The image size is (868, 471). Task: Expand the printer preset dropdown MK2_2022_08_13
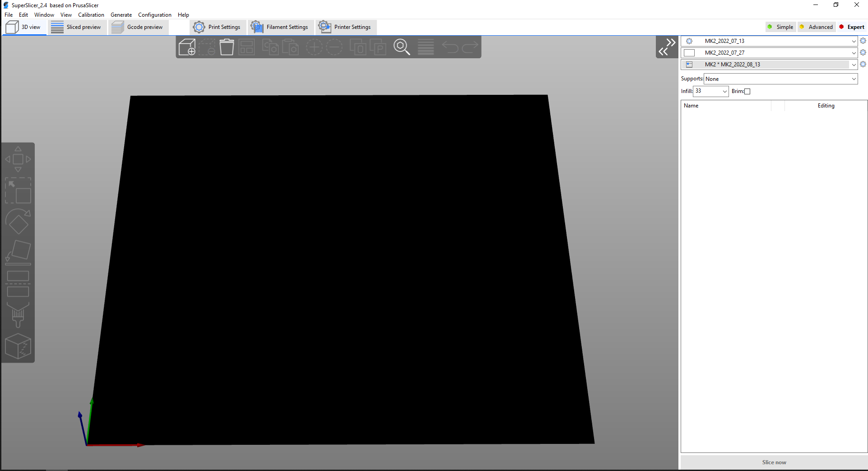(x=853, y=64)
